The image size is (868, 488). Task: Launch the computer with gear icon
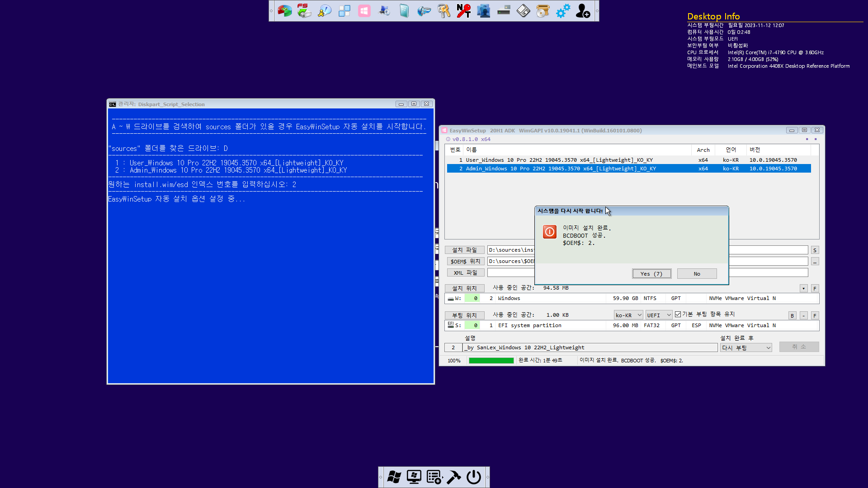(x=384, y=10)
